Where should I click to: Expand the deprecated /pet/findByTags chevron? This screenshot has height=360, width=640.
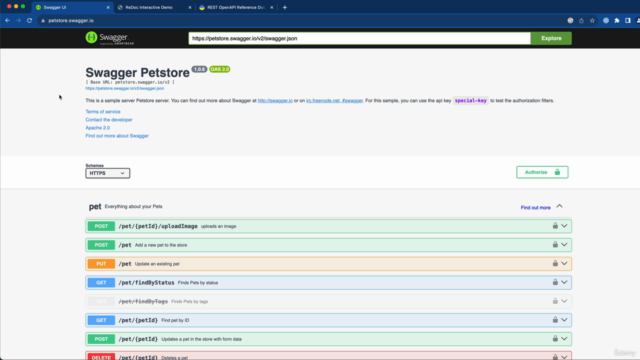[564, 301]
